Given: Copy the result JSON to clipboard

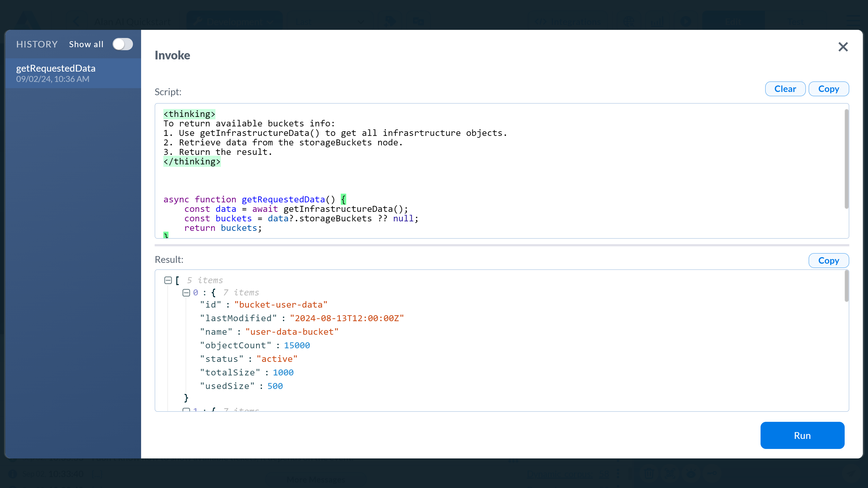Looking at the screenshot, I should coord(828,260).
